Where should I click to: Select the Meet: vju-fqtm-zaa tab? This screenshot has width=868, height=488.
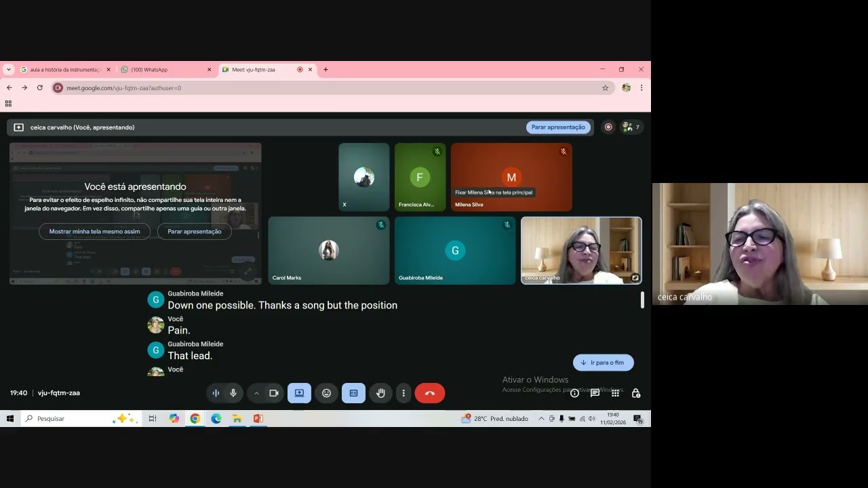(268, 69)
